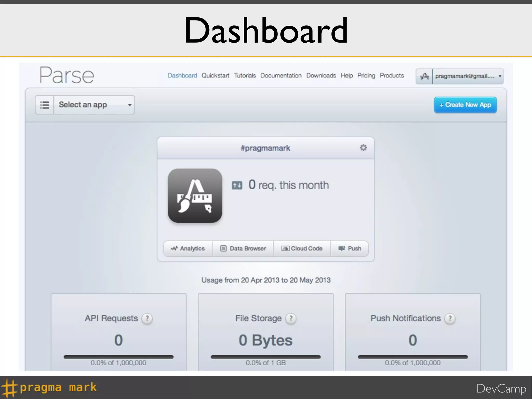Open the Quickstart page
This screenshot has width=532, height=399.
(215, 76)
